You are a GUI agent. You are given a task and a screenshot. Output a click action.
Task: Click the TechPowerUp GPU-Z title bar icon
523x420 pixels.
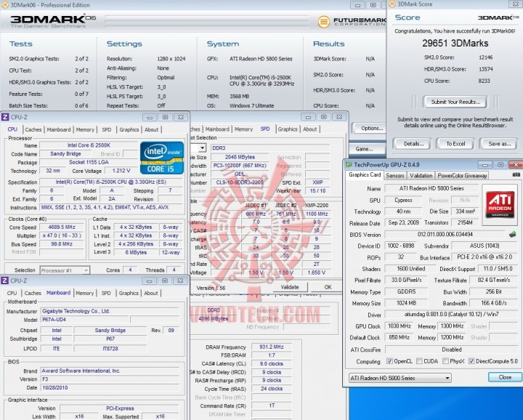pyautogui.click(x=349, y=164)
